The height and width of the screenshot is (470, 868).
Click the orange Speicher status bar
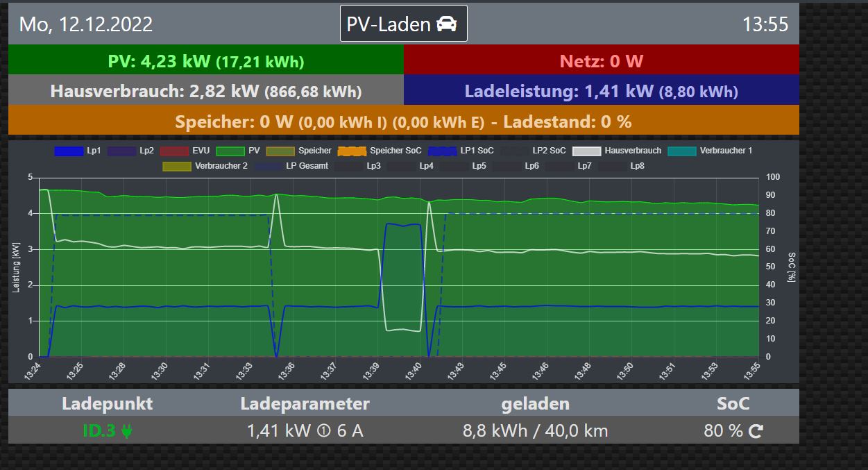[403, 122]
